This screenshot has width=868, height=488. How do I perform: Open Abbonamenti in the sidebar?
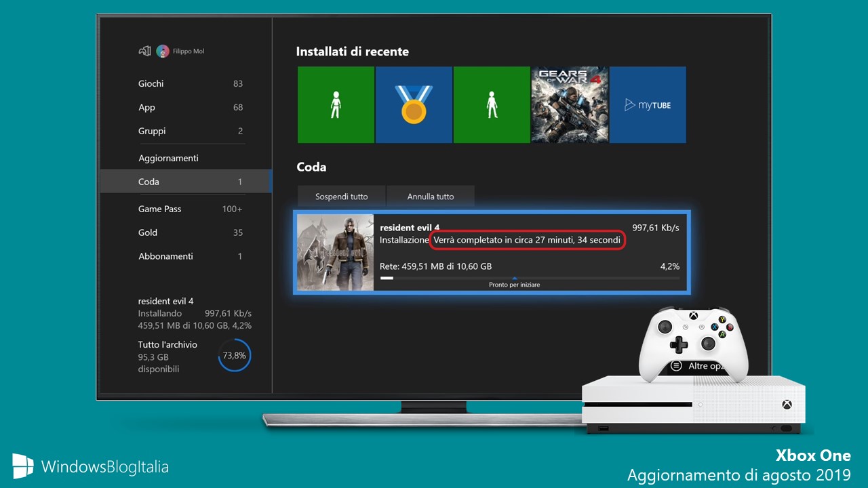186,256
